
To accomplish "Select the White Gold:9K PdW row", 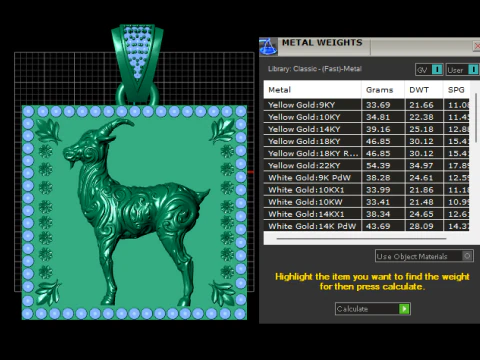I will (366, 178).
